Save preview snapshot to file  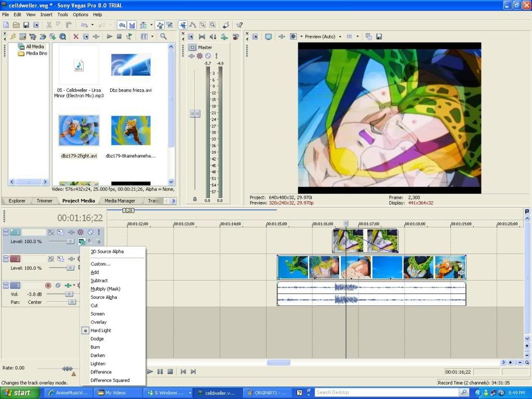point(379,36)
